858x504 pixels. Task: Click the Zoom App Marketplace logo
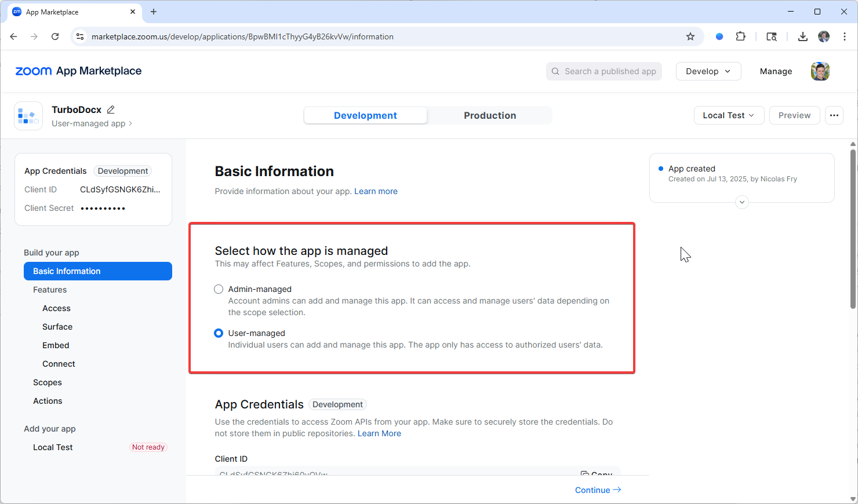click(78, 71)
